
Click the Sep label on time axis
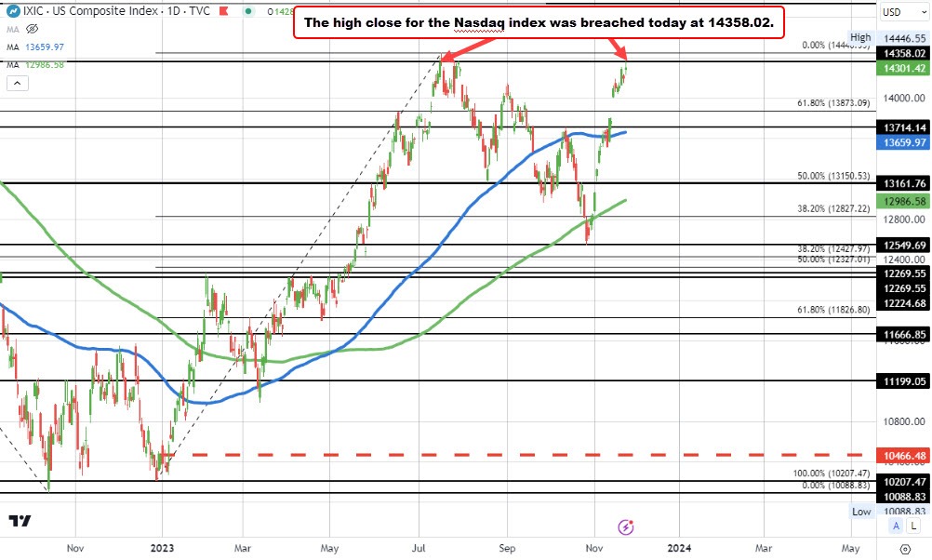(x=507, y=548)
